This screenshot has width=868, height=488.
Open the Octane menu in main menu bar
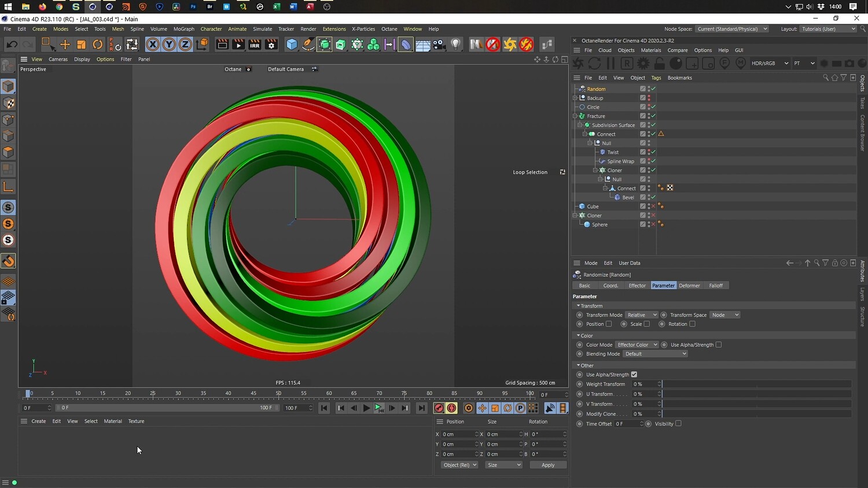pyautogui.click(x=389, y=29)
